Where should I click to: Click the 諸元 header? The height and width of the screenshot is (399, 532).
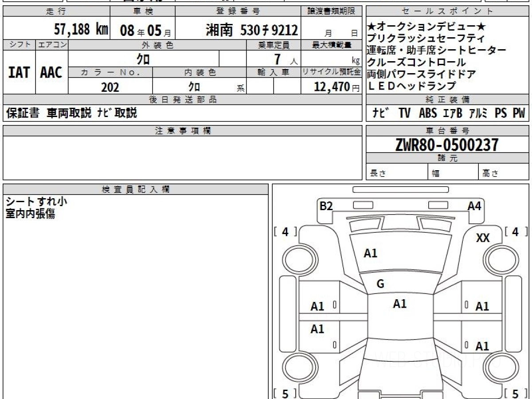click(448, 158)
